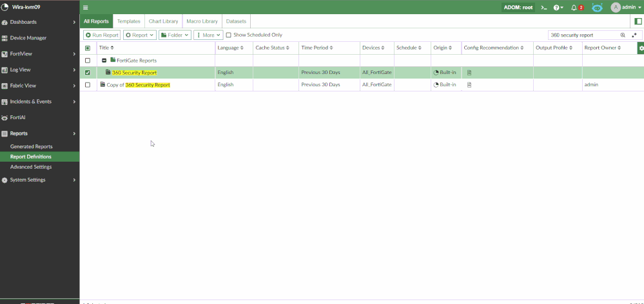Check the Copy of 360 Security Report checkbox
The width and height of the screenshot is (644, 304).
pos(88,85)
